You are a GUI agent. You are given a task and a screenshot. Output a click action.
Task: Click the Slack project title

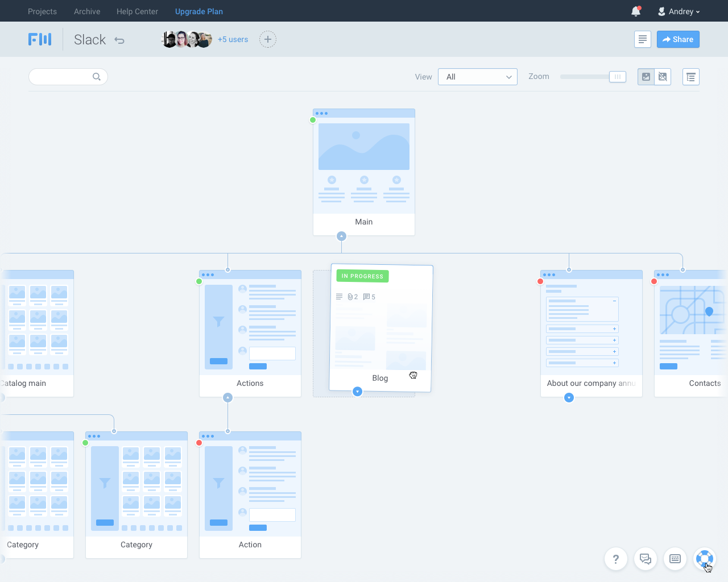(90, 40)
